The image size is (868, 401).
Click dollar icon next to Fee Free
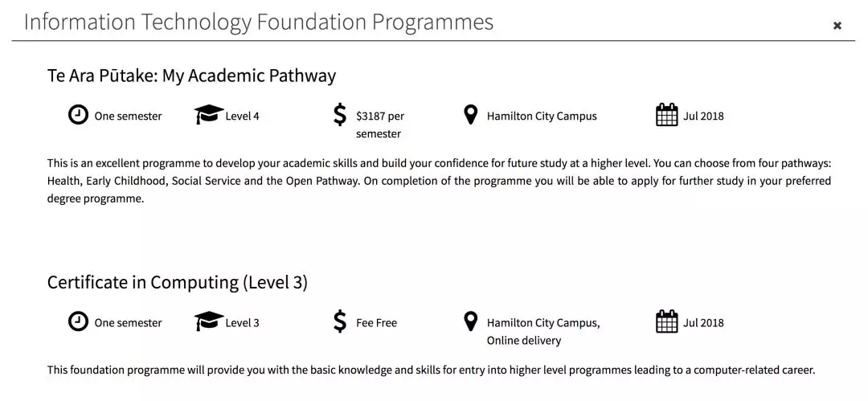340,321
